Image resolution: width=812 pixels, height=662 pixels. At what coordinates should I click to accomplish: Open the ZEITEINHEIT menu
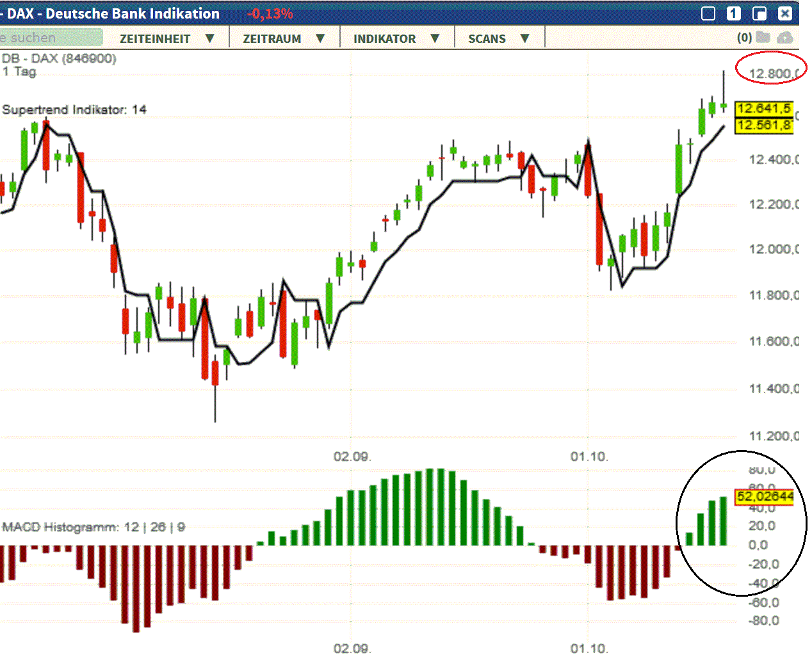155,38
